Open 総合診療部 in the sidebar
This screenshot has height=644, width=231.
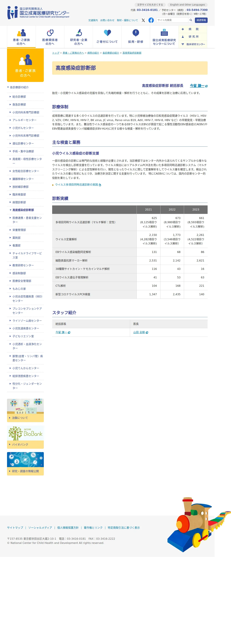click(19, 97)
